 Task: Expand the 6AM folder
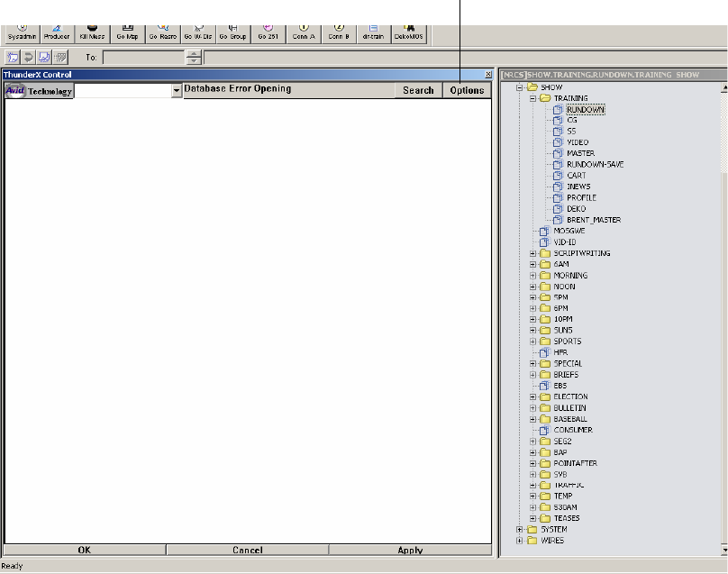point(532,264)
